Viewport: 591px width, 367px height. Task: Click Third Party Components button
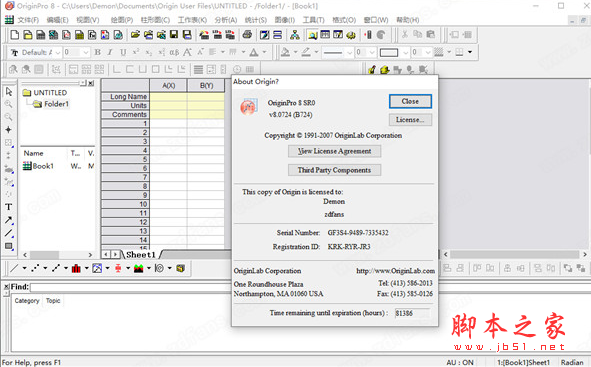[334, 170]
